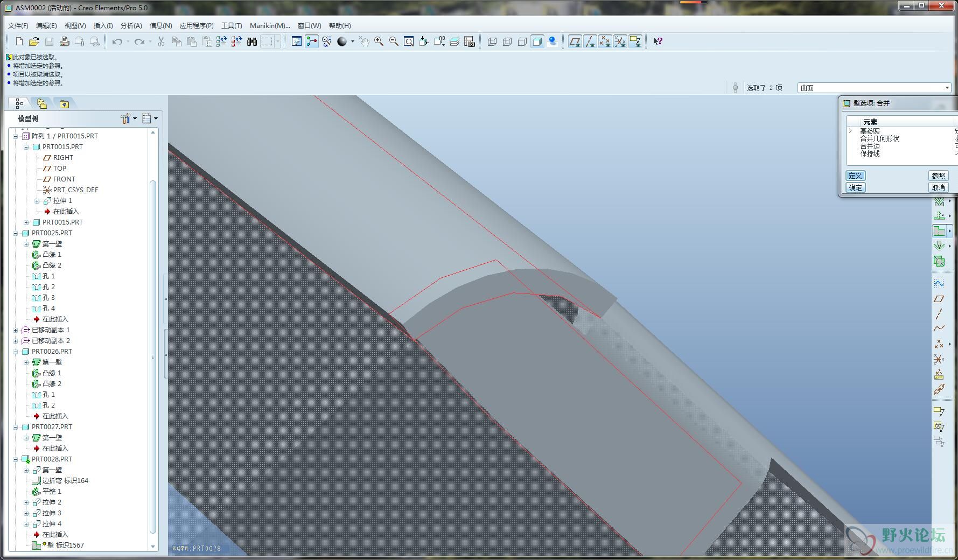Activate the zoom in tool
Image resolution: width=958 pixels, height=560 pixels.
(379, 41)
